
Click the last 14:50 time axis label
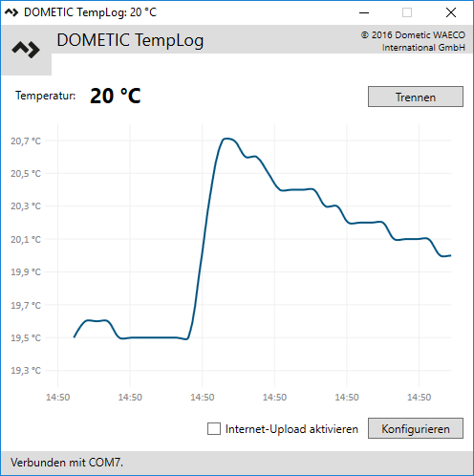419,398
